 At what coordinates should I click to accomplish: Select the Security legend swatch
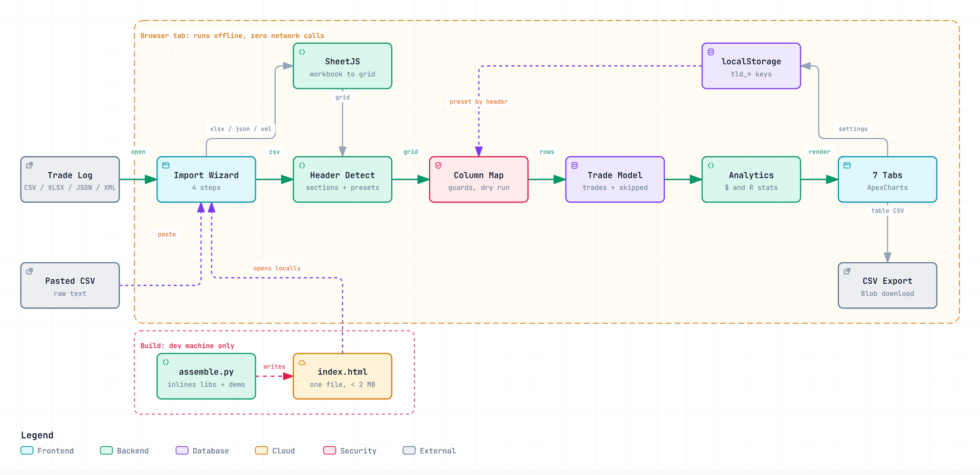point(330,451)
